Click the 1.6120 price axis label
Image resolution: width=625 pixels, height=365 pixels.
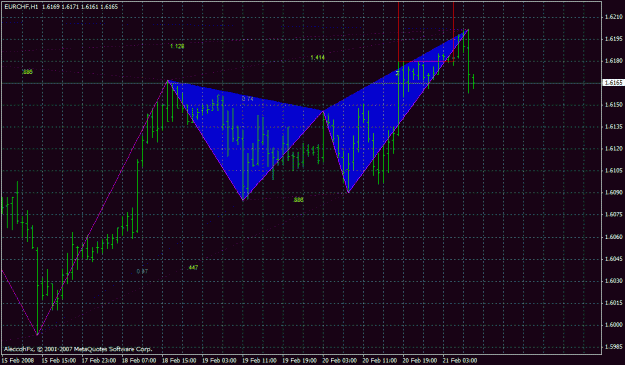(613, 149)
